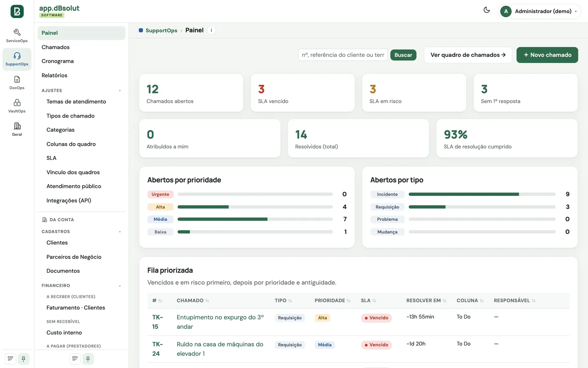
Task: Sort the queue by the # column
Action: [x=157, y=301]
